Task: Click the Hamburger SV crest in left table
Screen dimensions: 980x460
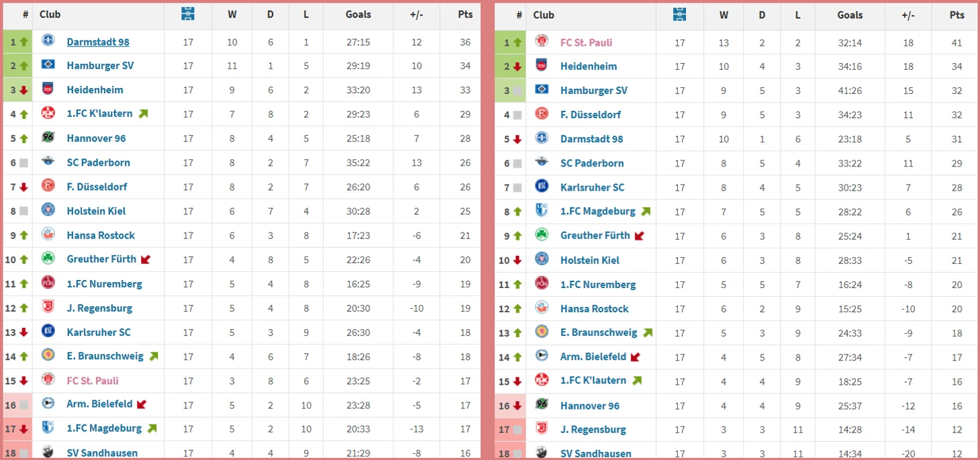Action: [48, 65]
